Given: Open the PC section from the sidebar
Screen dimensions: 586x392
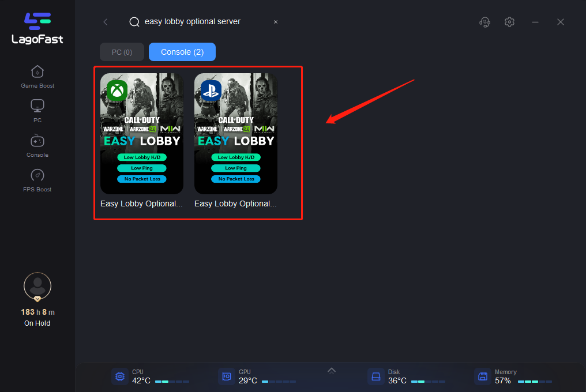Looking at the screenshot, I should [x=37, y=111].
